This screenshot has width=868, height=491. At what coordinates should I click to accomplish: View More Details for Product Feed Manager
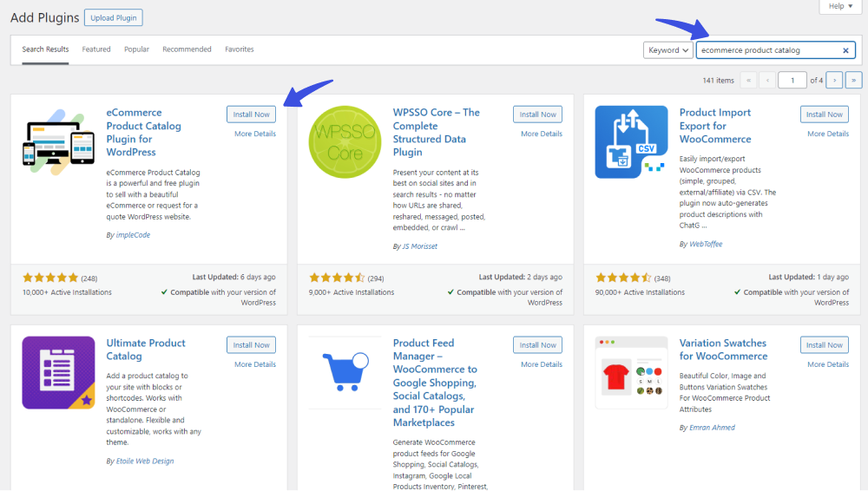(542, 364)
